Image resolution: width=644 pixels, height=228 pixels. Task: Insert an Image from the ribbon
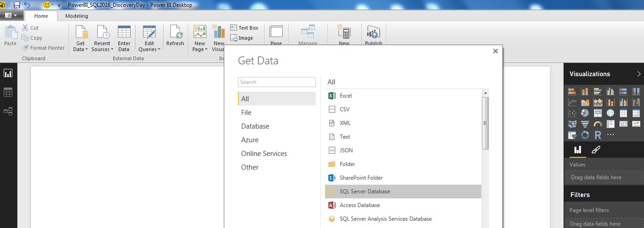point(241,38)
